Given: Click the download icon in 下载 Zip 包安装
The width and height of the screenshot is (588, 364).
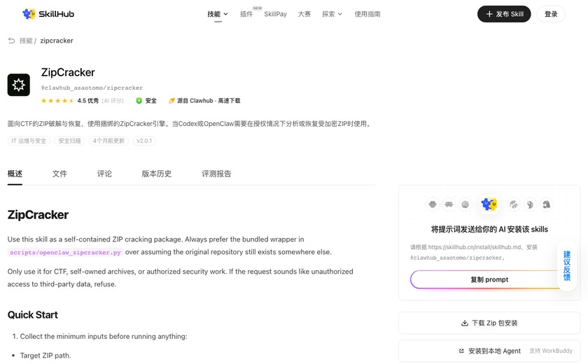Looking at the screenshot, I should pyautogui.click(x=465, y=323).
